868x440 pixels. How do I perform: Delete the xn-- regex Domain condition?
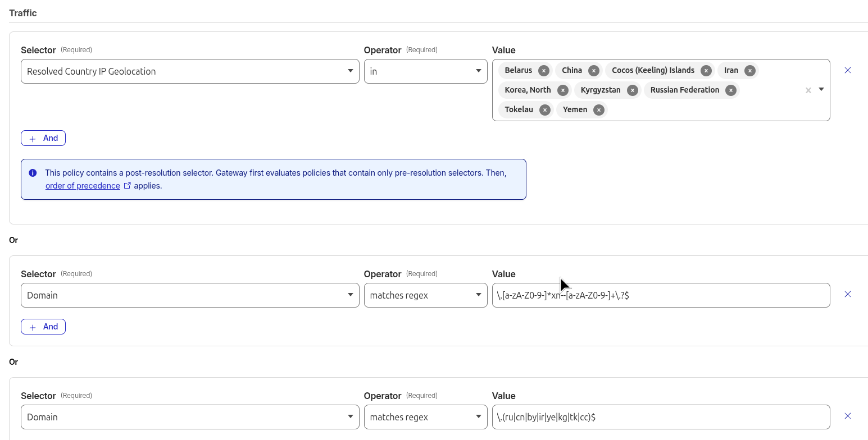848,294
